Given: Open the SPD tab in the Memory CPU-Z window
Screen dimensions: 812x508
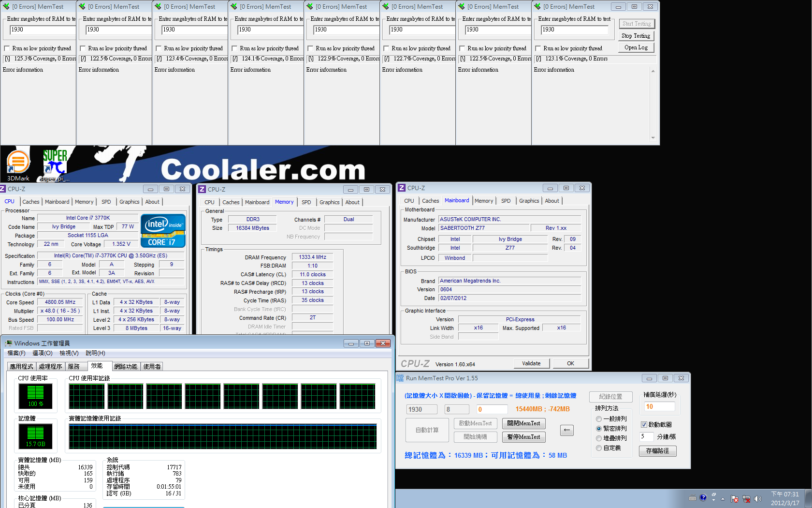Looking at the screenshot, I should click(x=306, y=202).
